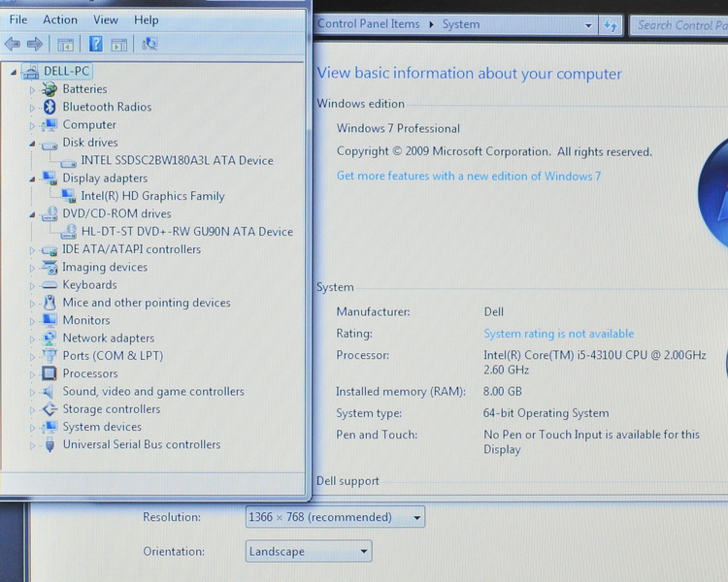Open the Orientation Landscape dropdown
This screenshot has width=728, height=582.
tap(309, 551)
